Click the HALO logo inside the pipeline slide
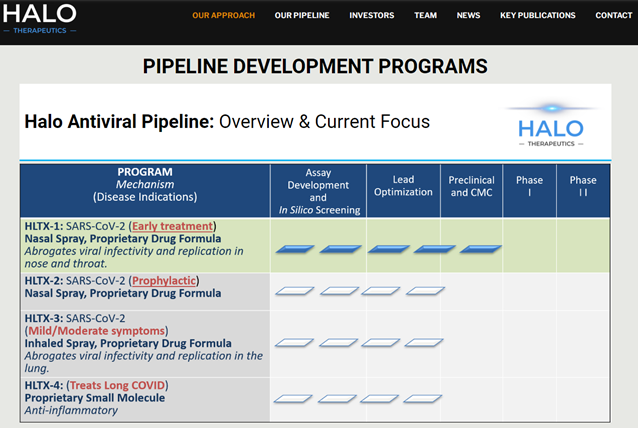638x428 pixels. [551, 125]
